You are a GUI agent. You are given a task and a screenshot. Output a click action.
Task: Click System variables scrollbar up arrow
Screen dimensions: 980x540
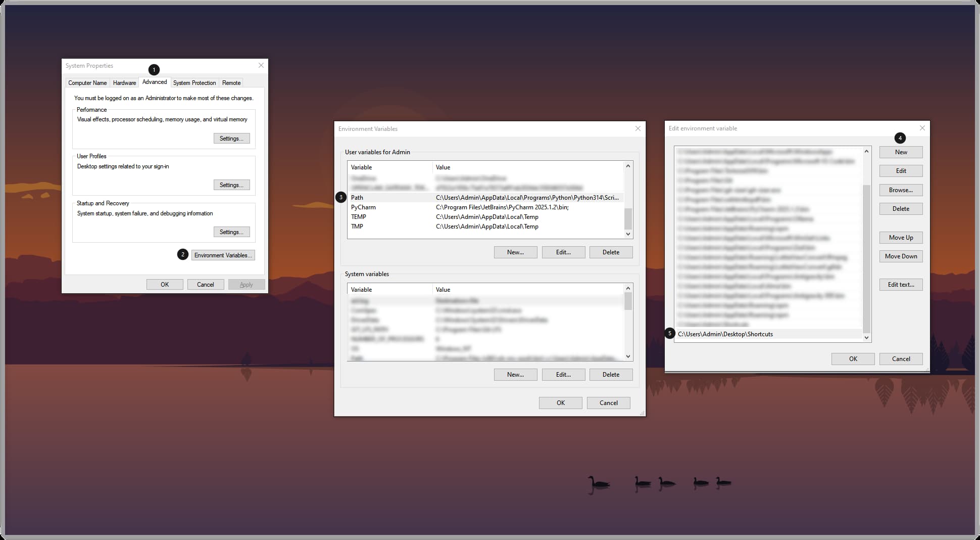(x=628, y=288)
